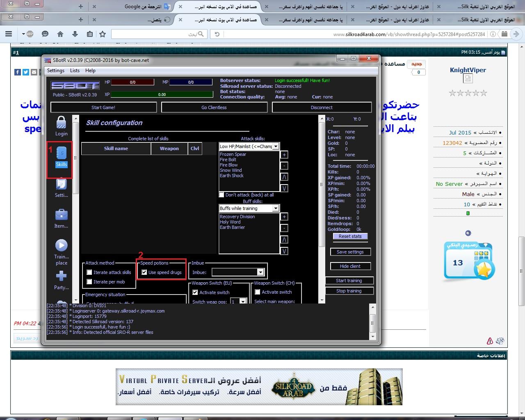Open the Items briefcase icon in SBot sidebar
The width and height of the screenshot is (525, 420).
tap(61, 218)
